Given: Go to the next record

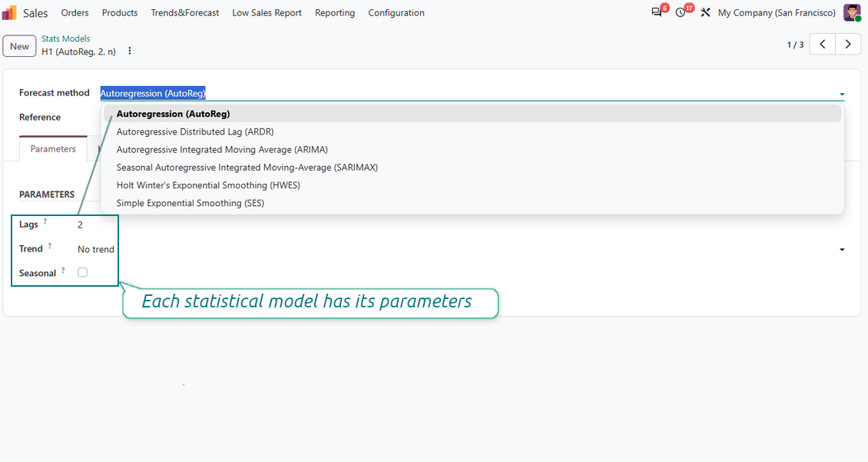Looking at the screenshot, I should (x=848, y=45).
